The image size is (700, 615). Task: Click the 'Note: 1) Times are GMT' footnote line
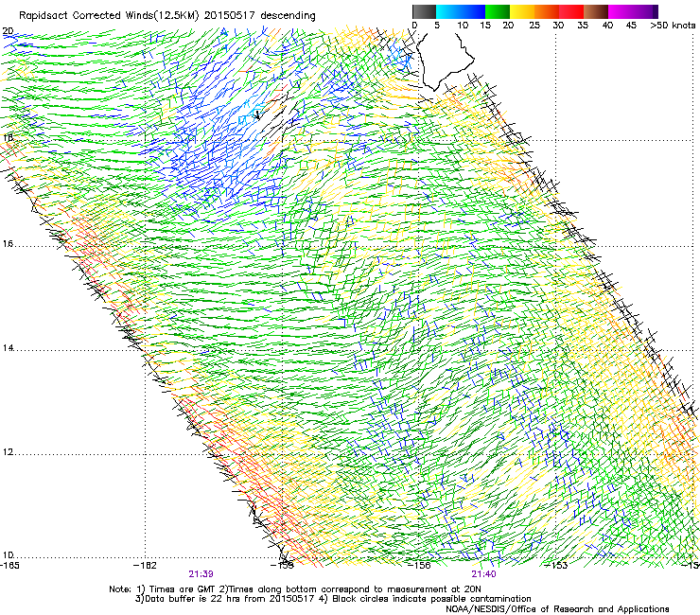pos(294,589)
